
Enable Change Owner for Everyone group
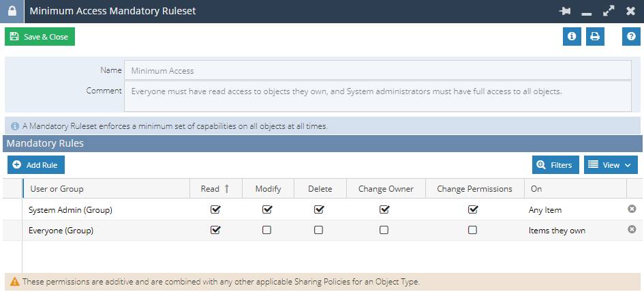coord(384,230)
